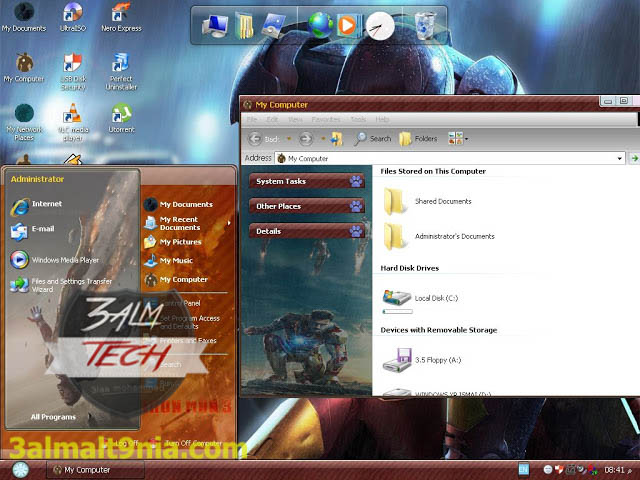
Task: Click the Hard Disk Drives heading
Action: [410, 268]
